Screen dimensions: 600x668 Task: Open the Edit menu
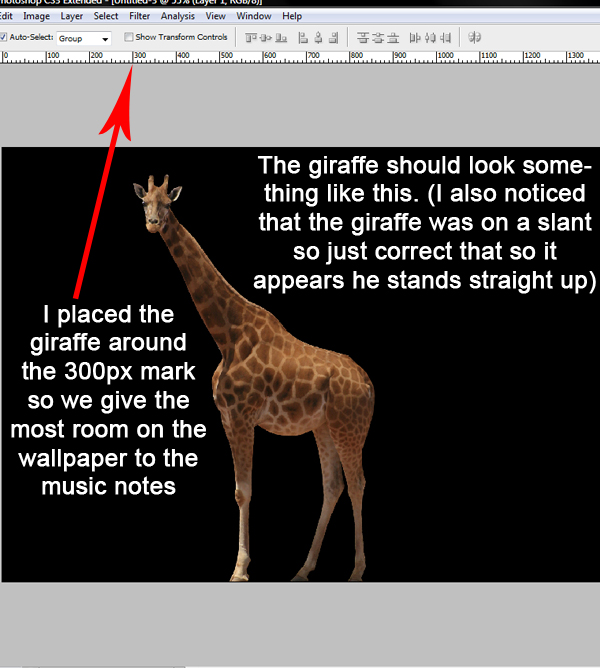tap(6, 16)
